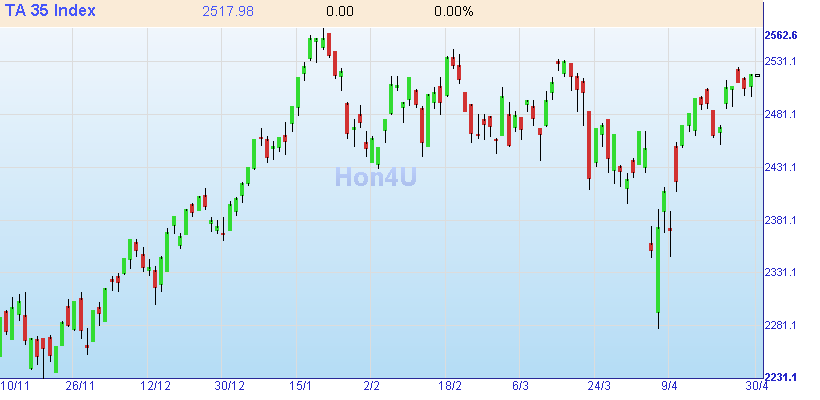Click the 24/3 date label
The height and width of the screenshot is (400, 820).
tap(599, 386)
